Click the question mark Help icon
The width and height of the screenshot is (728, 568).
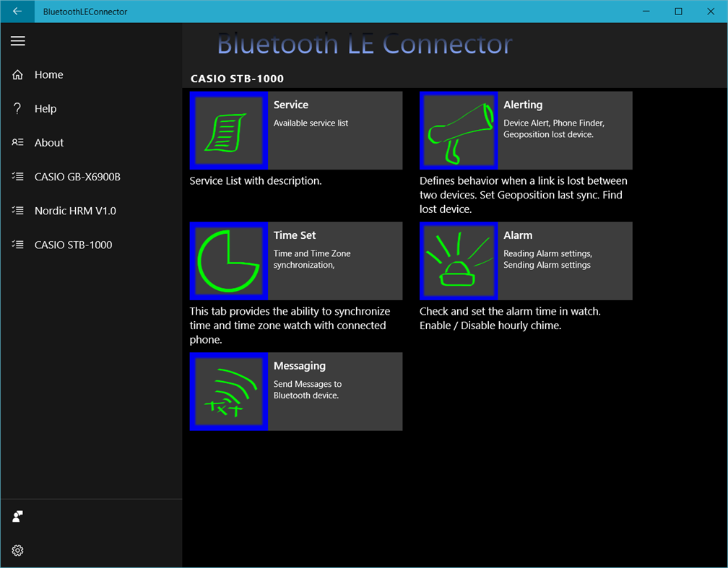pos(17,108)
